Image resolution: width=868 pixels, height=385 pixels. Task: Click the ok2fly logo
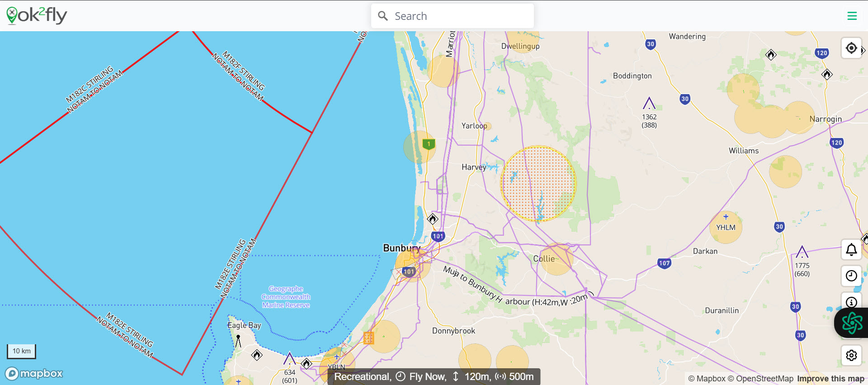37,15
